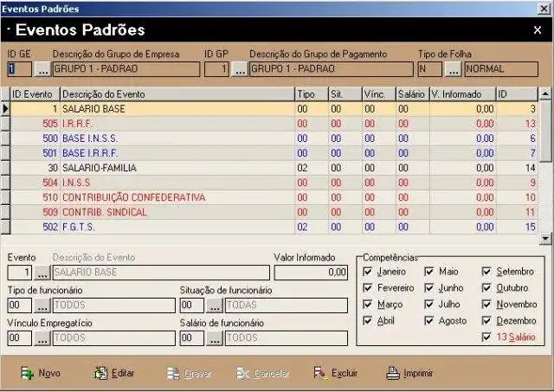Toggle the 13 Salário checkbox
Image resolution: width=554 pixels, height=392 pixels.
486,337
